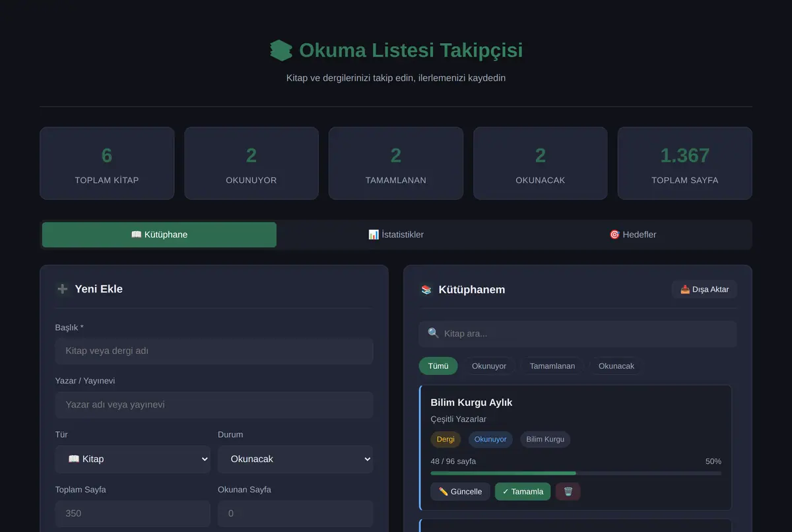Screen dimensions: 792x532
Task: Open the Hedefler tab
Action: tap(632, 235)
